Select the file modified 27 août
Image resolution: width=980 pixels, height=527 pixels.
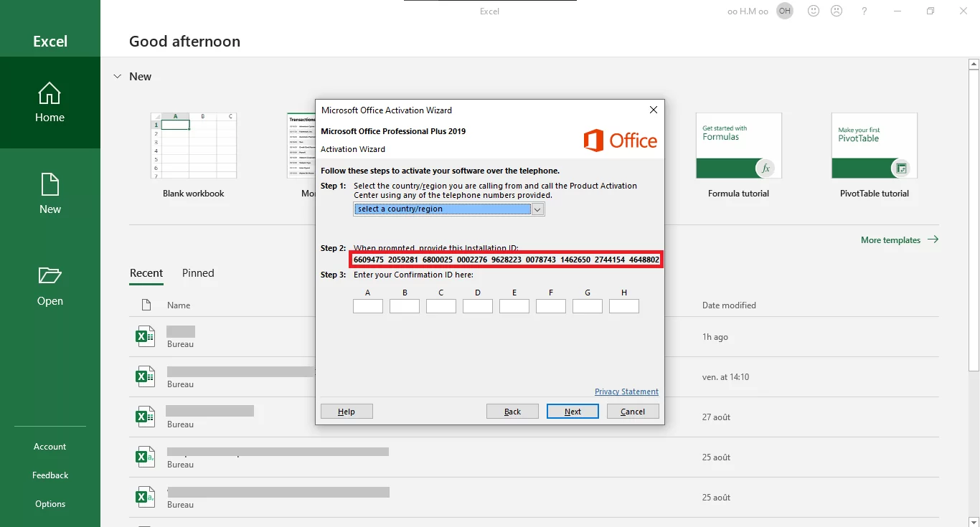pyautogui.click(x=534, y=417)
